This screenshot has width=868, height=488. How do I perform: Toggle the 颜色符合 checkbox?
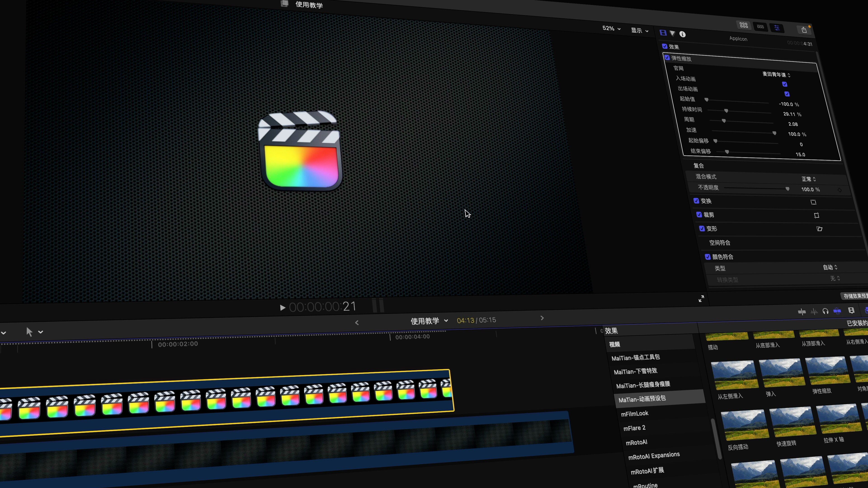tap(708, 257)
